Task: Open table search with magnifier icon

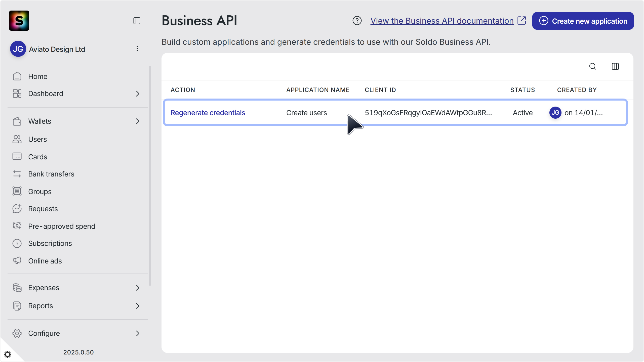Action: coord(593,66)
